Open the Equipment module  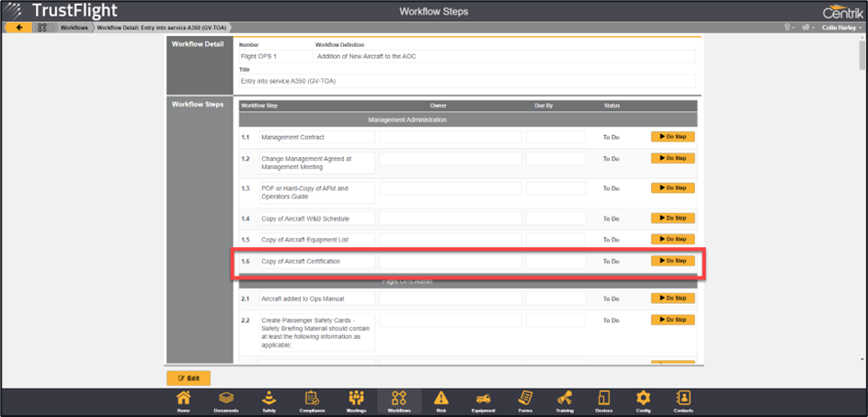pyautogui.click(x=483, y=402)
